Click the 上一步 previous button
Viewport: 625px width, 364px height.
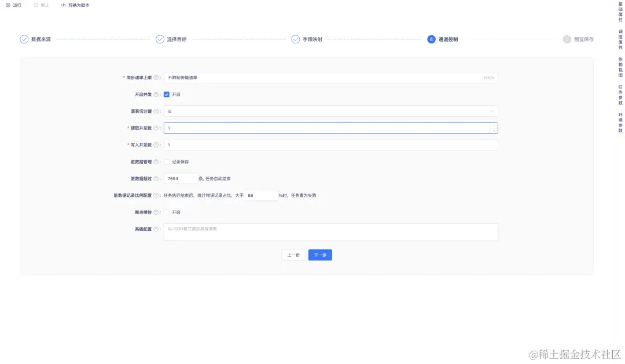(293, 255)
